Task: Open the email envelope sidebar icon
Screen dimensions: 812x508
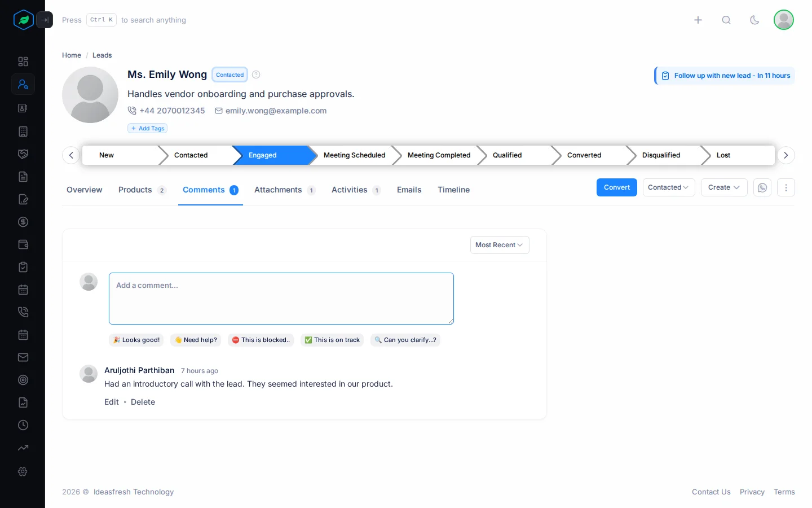Action: pos(23,357)
